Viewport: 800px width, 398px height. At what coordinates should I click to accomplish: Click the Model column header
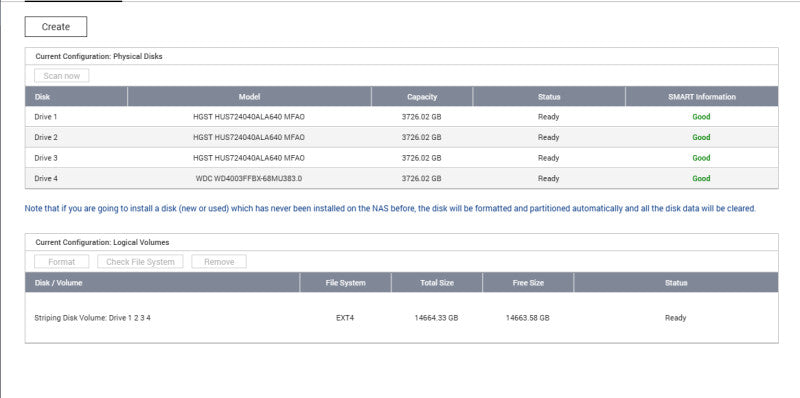pyautogui.click(x=249, y=96)
